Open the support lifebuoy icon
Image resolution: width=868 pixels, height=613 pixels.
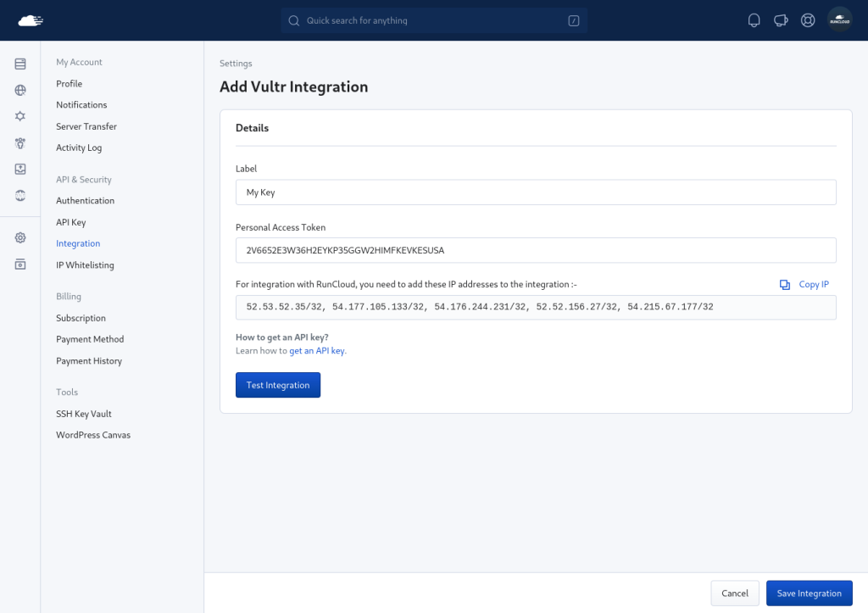click(x=808, y=20)
